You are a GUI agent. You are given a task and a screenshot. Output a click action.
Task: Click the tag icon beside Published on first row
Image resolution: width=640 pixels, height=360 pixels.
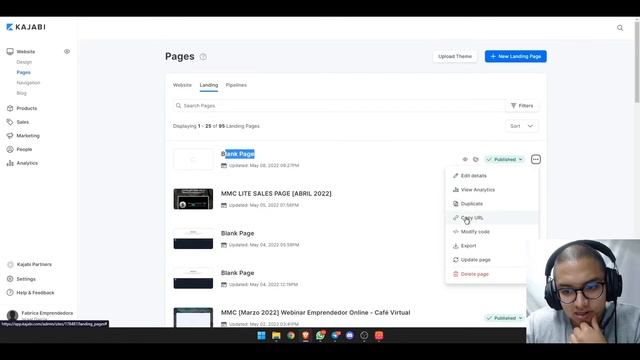pos(476,159)
